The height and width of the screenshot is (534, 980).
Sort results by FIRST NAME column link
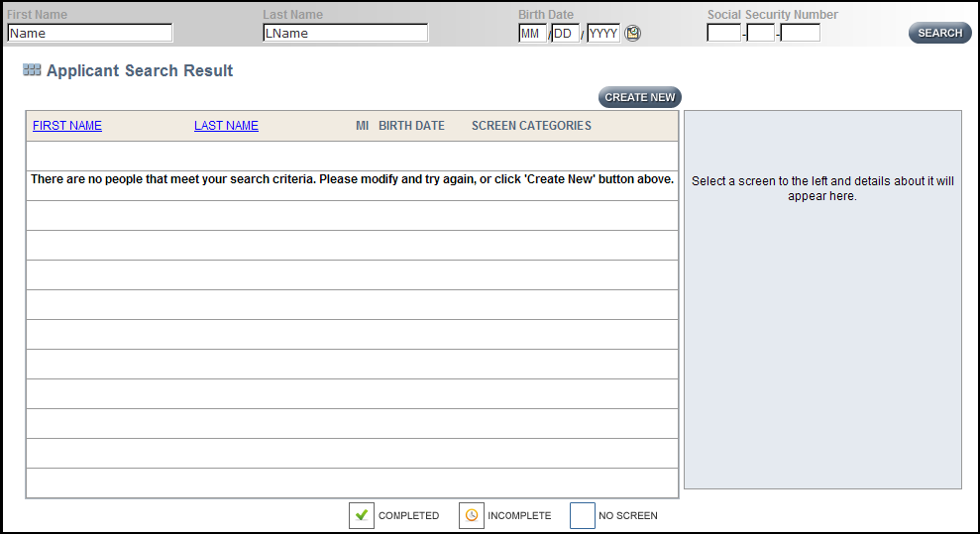[67, 126]
